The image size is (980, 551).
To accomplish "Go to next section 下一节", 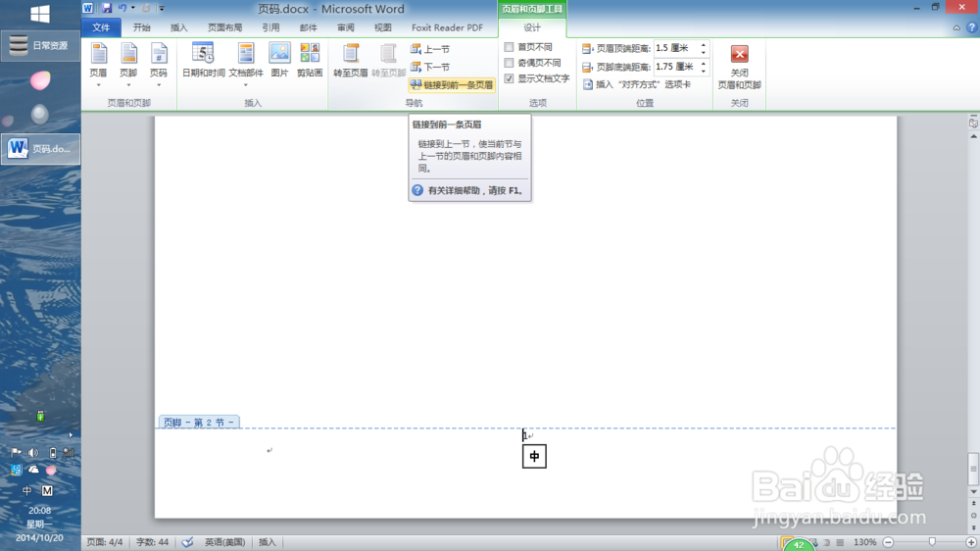I will [430, 67].
